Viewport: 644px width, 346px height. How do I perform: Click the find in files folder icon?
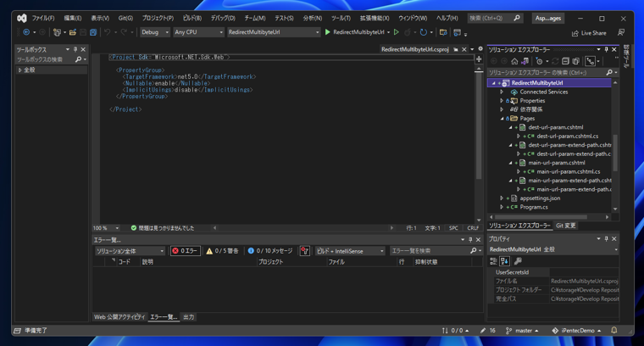443,32
